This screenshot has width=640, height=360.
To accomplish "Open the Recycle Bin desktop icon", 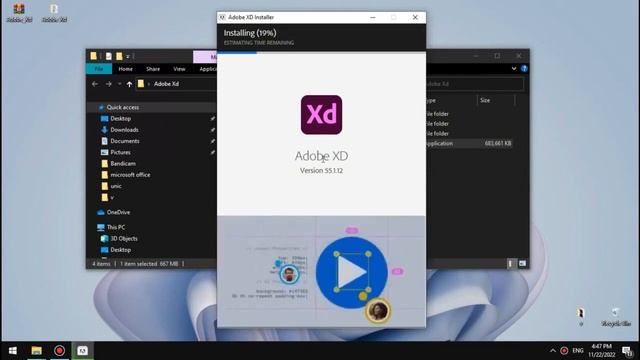I will pos(616,317).
